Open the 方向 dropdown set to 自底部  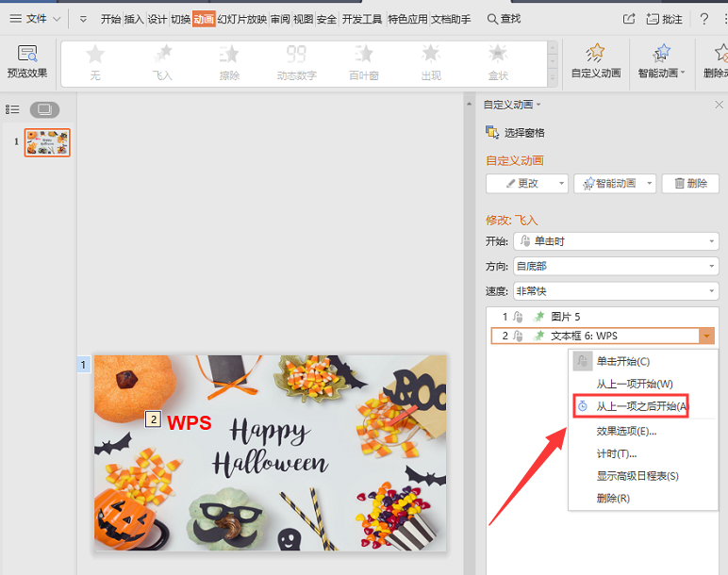(x=615, y=267)
